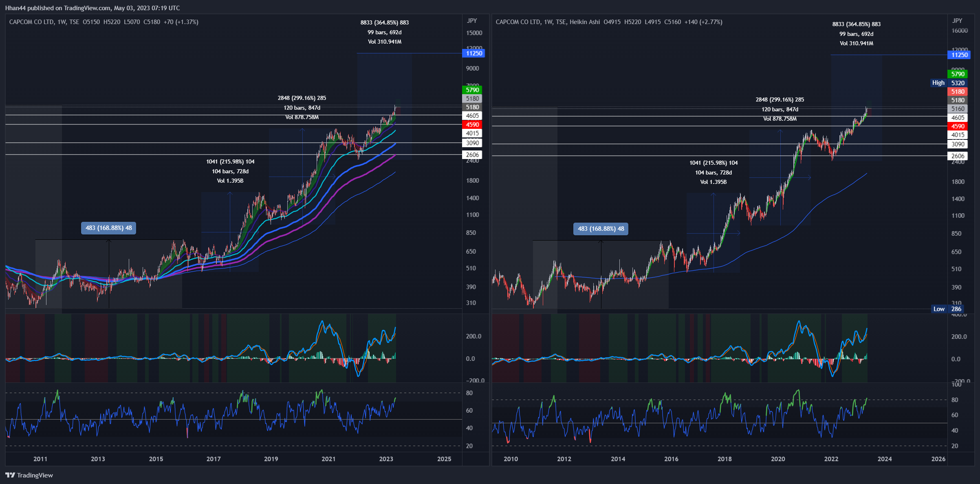Screen dimensions: 980x484
Task: Click the right chart Heikin Ashi title text
Action: (x=585, y=22)
